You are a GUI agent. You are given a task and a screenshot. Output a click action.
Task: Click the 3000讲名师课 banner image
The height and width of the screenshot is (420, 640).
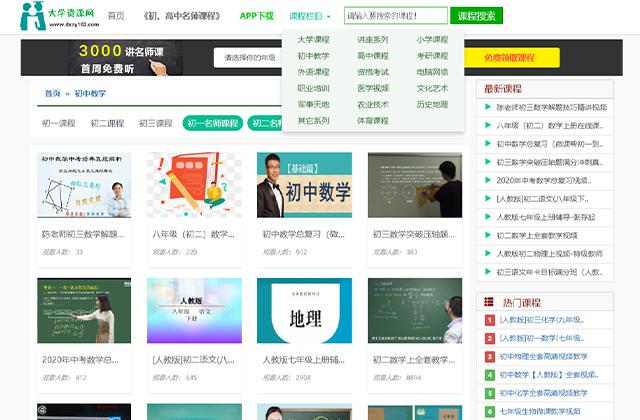tap(125, 58)
